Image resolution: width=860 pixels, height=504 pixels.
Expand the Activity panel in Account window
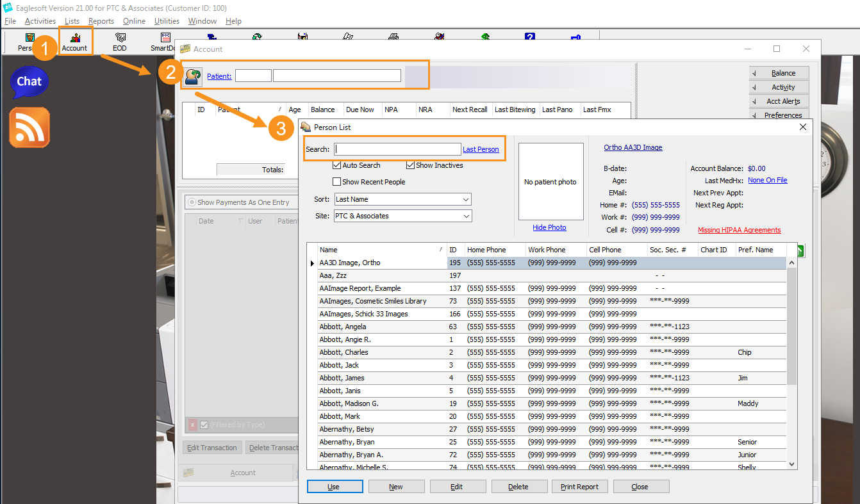pyautogui.click(x=779, y=87)
